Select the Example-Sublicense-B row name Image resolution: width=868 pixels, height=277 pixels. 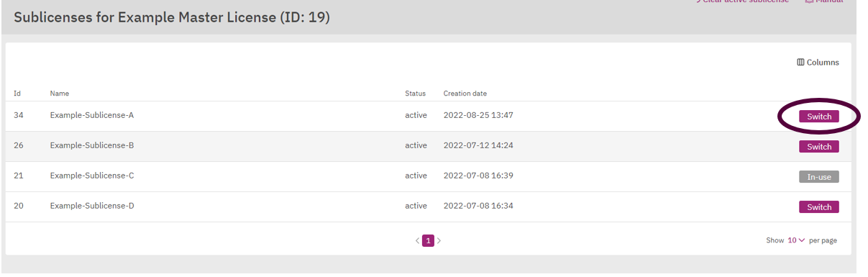click(92, 145)
